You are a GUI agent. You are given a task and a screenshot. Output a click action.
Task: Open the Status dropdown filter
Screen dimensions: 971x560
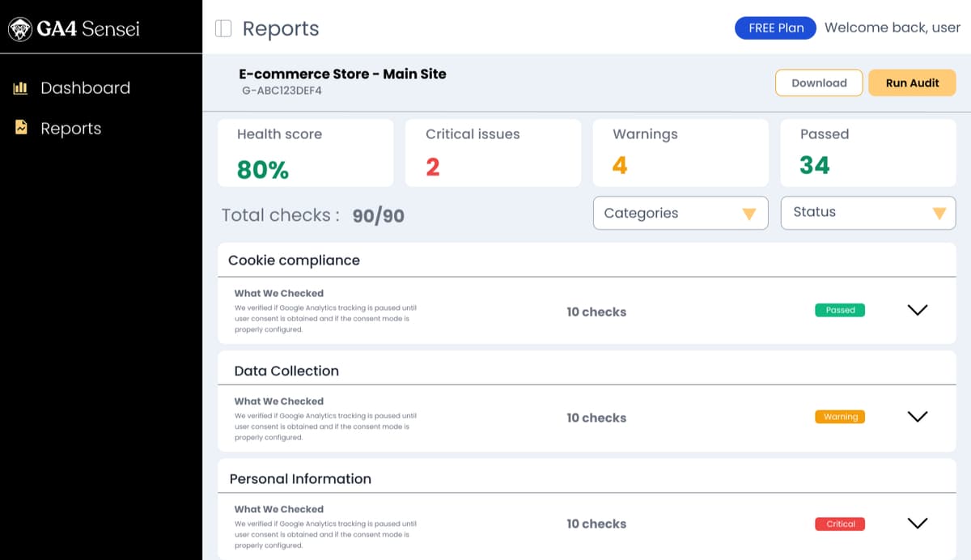867,213
